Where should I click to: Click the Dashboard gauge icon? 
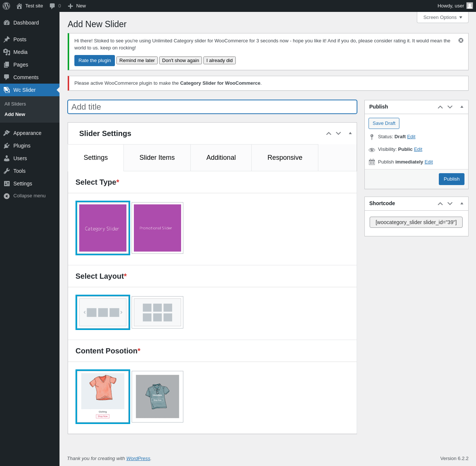(x=7, y=23)
